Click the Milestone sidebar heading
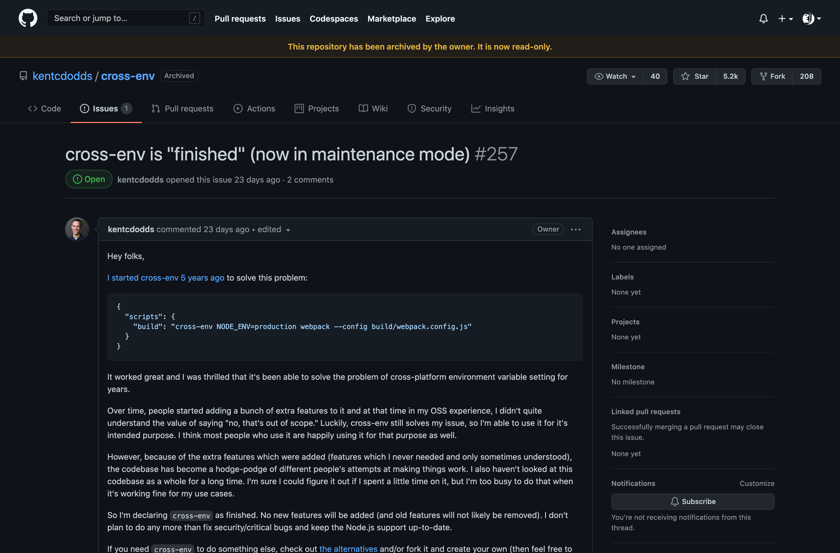This screenshot has height=553, width=840. 628,367
